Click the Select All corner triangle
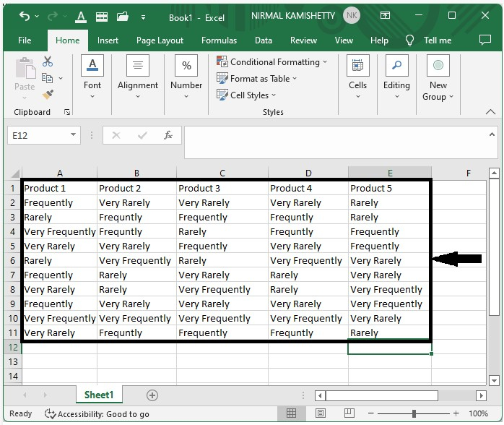This screenshot has width=504, height=425. (x=15, y=173)
